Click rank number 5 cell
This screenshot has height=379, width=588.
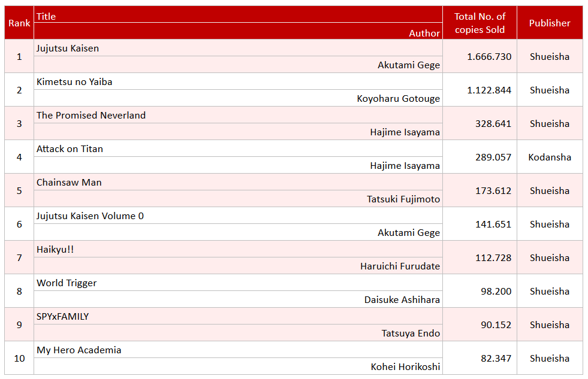pos(19,190)
